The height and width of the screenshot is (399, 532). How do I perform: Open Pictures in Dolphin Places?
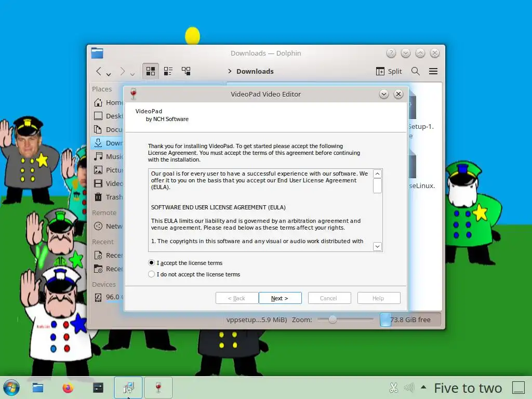(108, 170)
